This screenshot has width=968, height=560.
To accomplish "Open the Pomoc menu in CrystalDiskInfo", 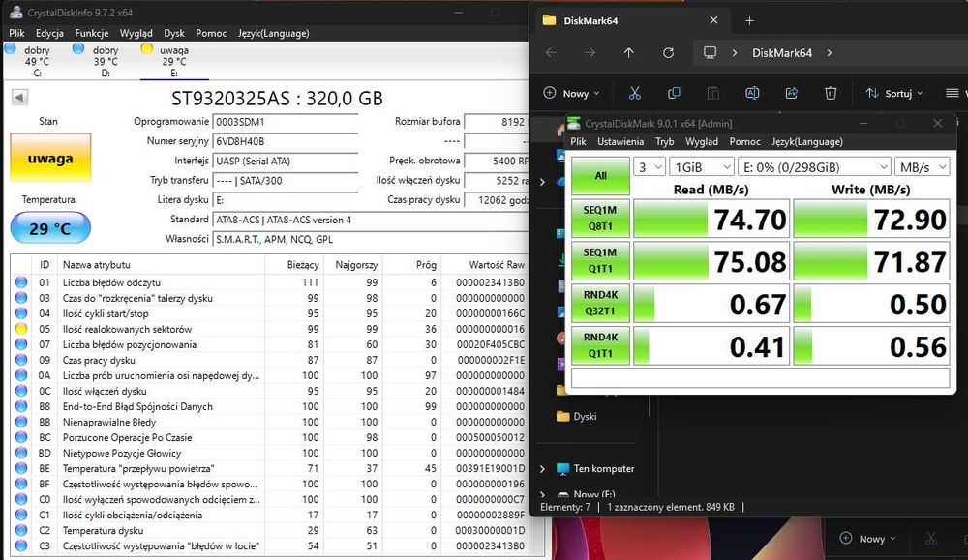I will coord(211,33).
